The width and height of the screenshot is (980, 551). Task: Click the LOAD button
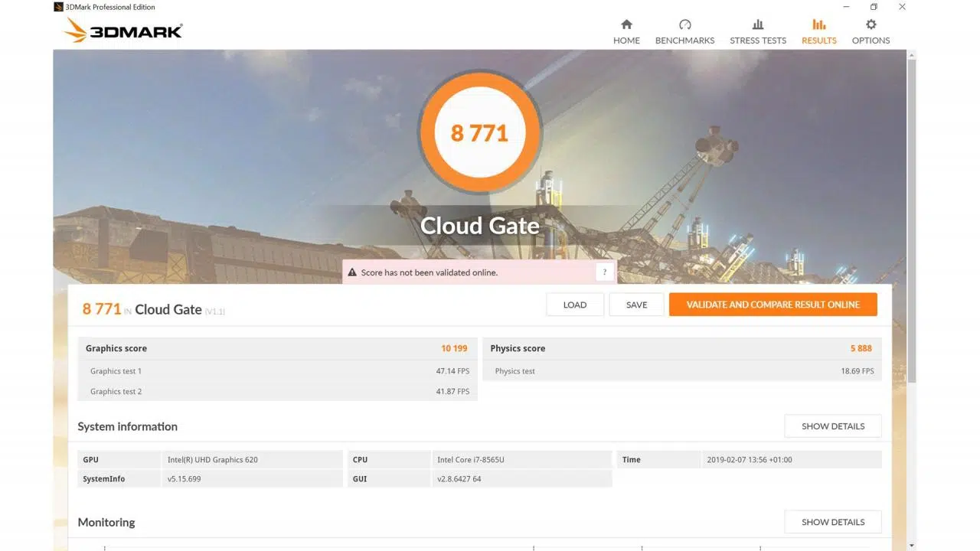coord(575,305)
